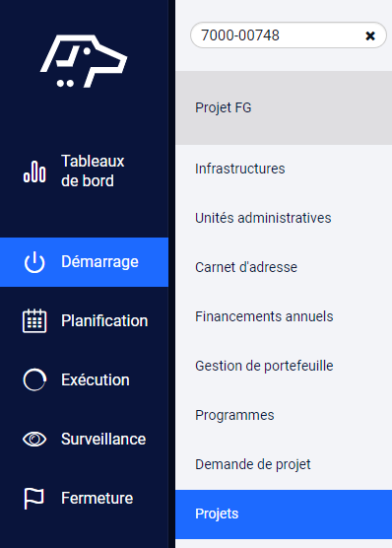
Task: Open the Programmes item
Action: pyautogui.click(x=234, y=415)
